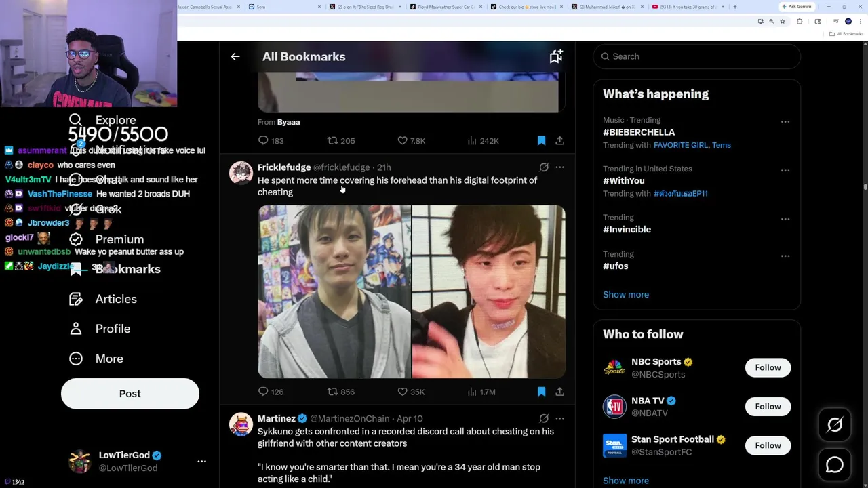The height and width of the screenshot is (488, 868).
Task: Open the Grok floating button
Action: pyautogui.click(x=835, y=425)
